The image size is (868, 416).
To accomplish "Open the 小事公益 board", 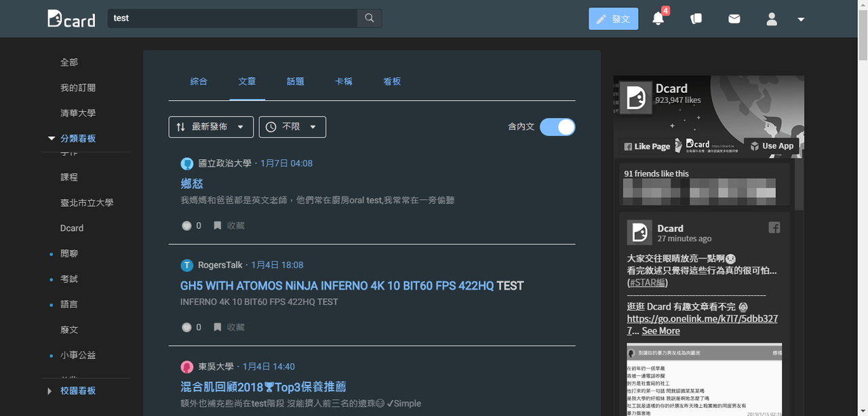I will (x=78, y=355).
